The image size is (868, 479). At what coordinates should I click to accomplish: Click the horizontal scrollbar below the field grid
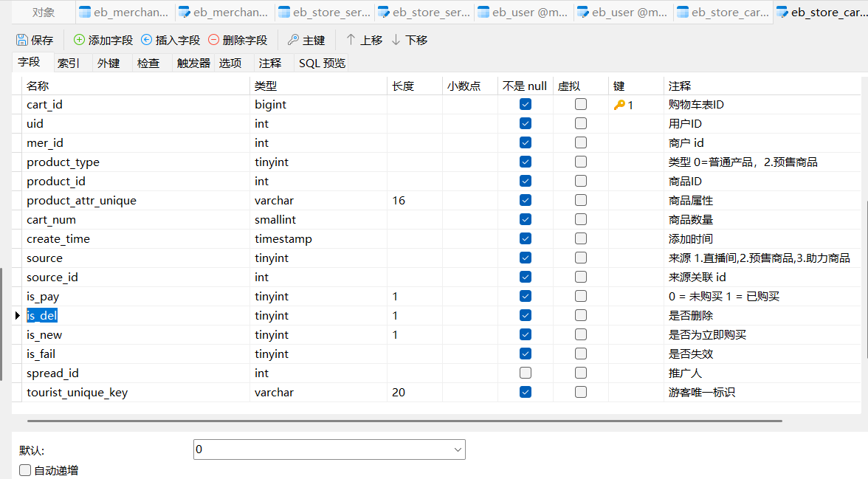click(404, 421)
